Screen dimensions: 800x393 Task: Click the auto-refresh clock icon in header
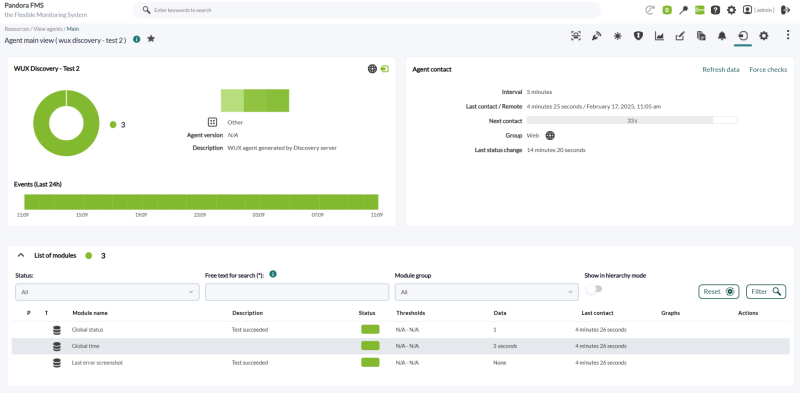click(x=649, y=10)
